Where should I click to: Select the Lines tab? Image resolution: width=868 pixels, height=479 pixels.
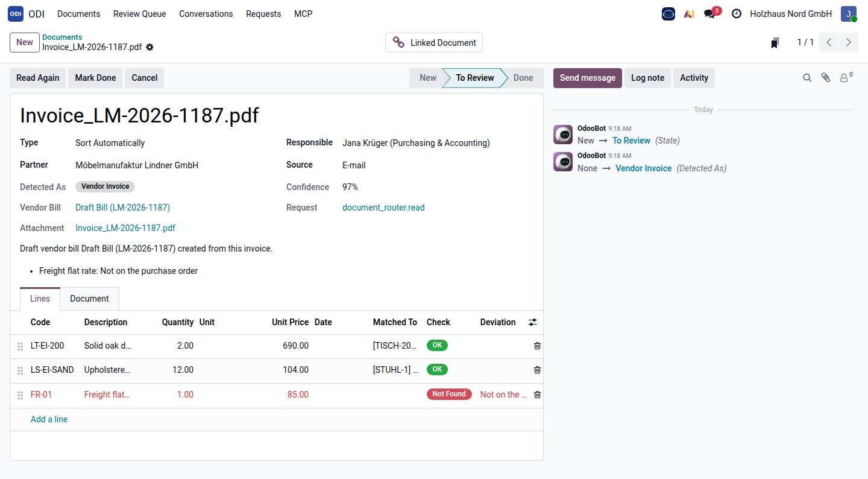pos(40,299)
